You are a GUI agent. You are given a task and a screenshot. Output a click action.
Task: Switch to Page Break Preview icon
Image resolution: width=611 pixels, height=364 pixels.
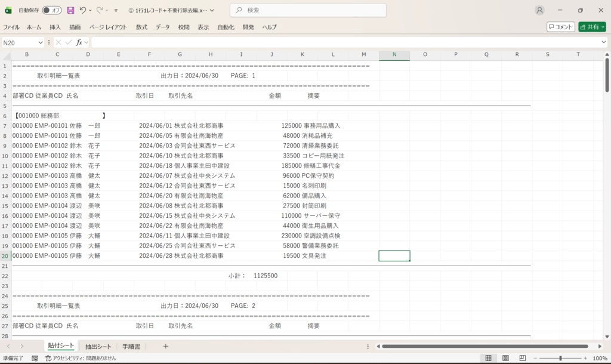click(x=523, y=358)
